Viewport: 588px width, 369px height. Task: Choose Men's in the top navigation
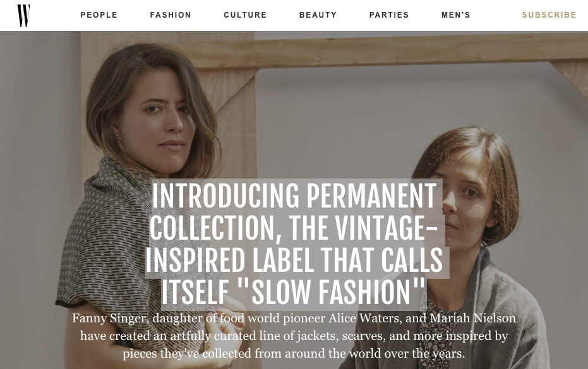coord(455,15)
